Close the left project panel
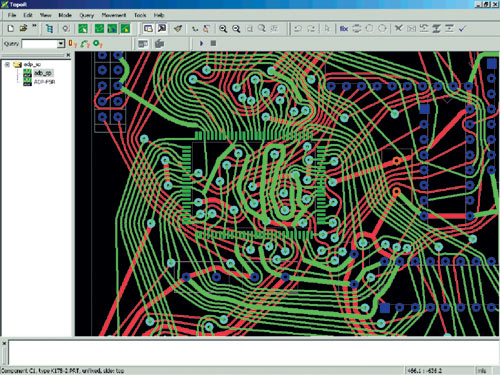500x375 pixels. pyautogui.click(x=68, y=55)
